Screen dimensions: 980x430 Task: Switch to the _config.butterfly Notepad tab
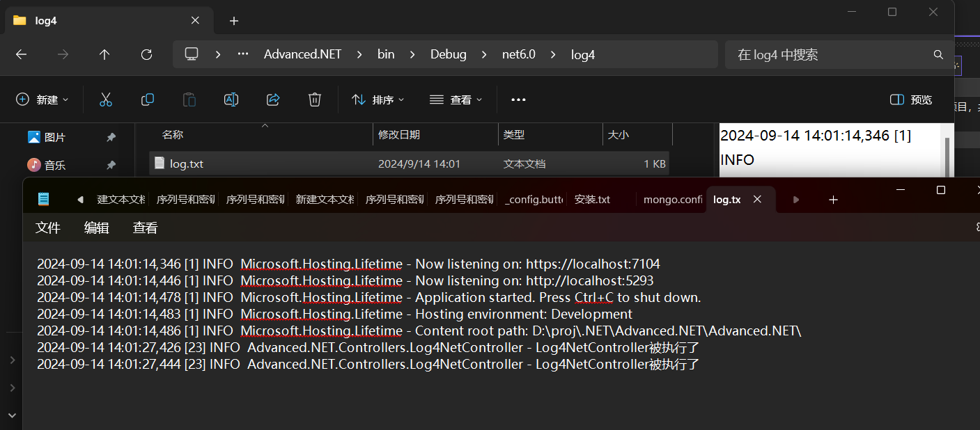[534, 200]
